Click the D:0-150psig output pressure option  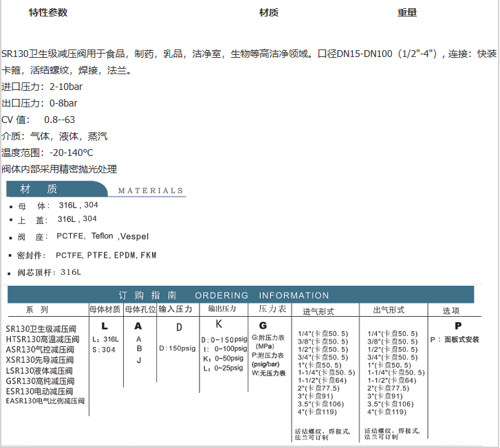(224, 339)
